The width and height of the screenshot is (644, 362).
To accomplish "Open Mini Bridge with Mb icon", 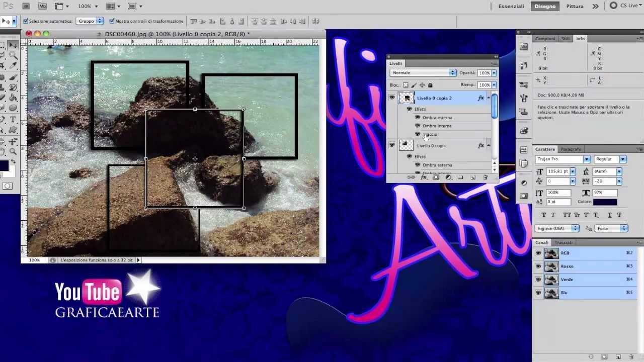I will tap(42, 6).
